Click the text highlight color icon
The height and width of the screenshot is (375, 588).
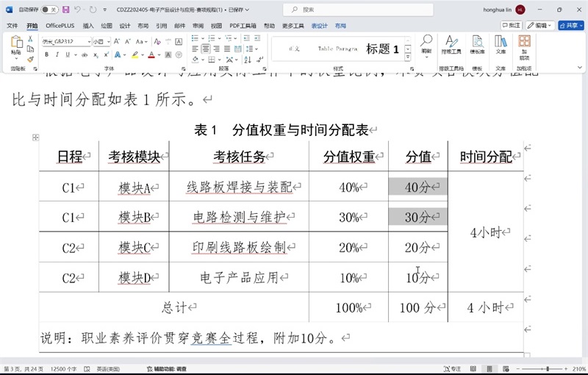click(x=135, y=54)
